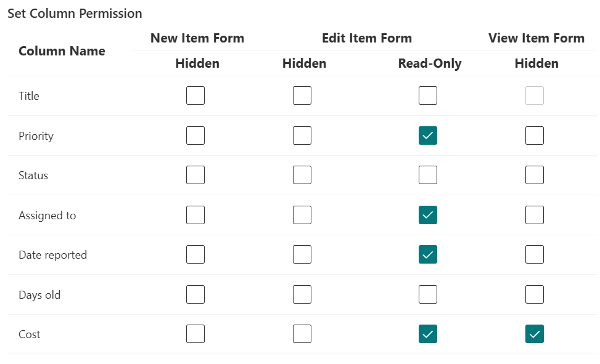Tick Days old Read-Only checkbox
Screen dimensions: 600x364
point(428,294)
